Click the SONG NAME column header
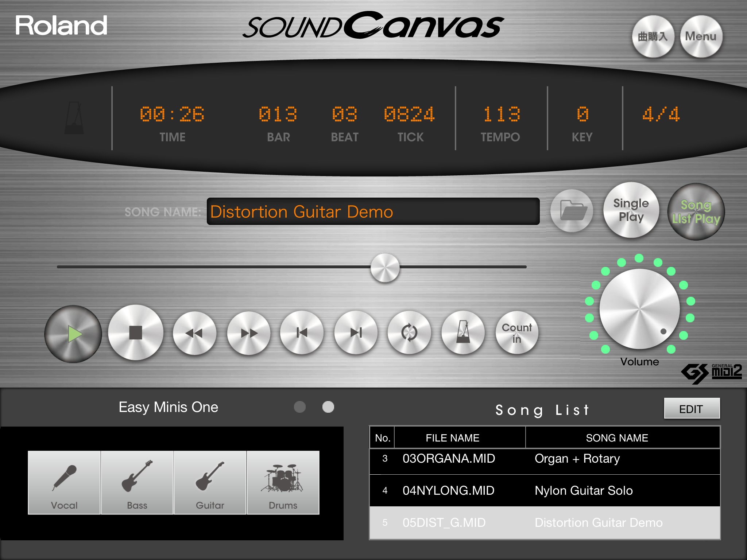747x560 pixels. [623, 437]
